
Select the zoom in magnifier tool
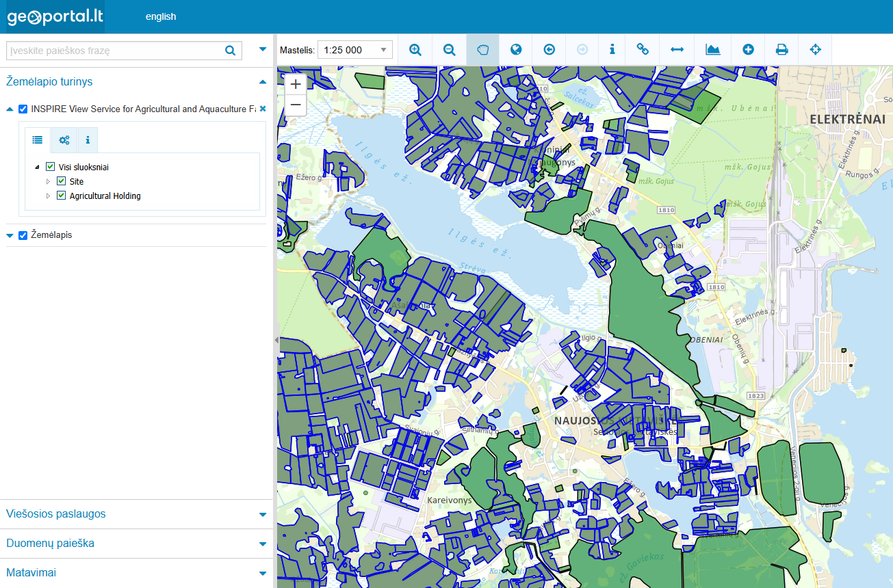point(415,50)
